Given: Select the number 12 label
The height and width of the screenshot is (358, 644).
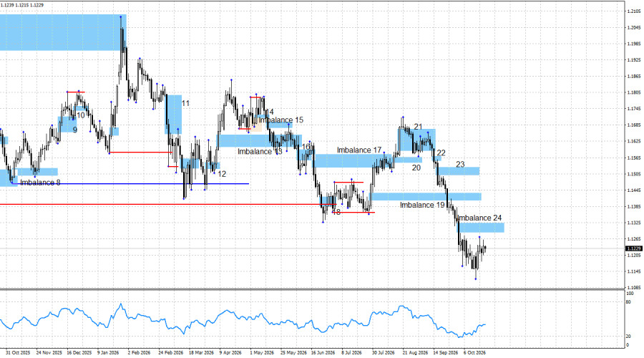Looking at the screenshot, I should click(x=222, y=174).
